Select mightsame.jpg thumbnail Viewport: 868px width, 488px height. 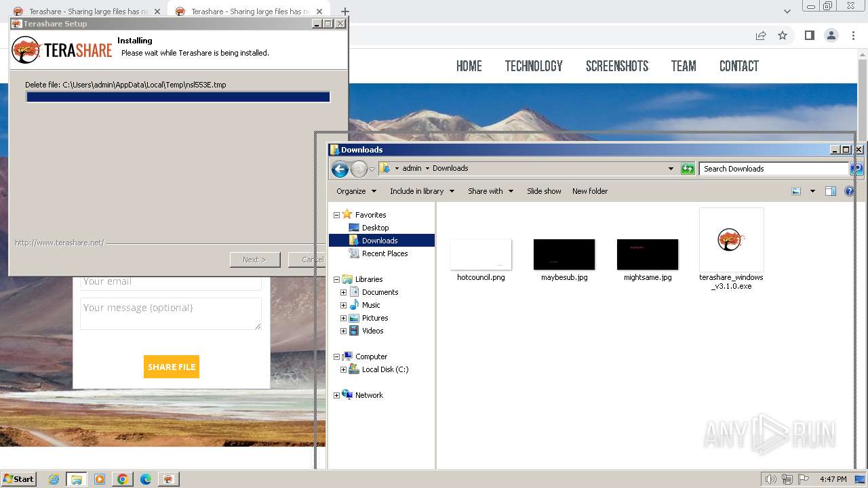pyautogui.click(x=648, y=255)
